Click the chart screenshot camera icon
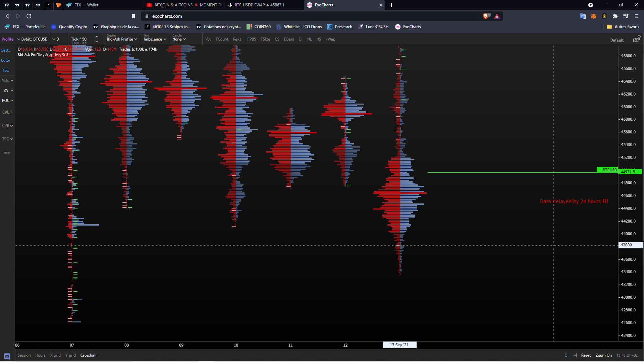Viewport: 644px width, 362px height. coord(636,40)
